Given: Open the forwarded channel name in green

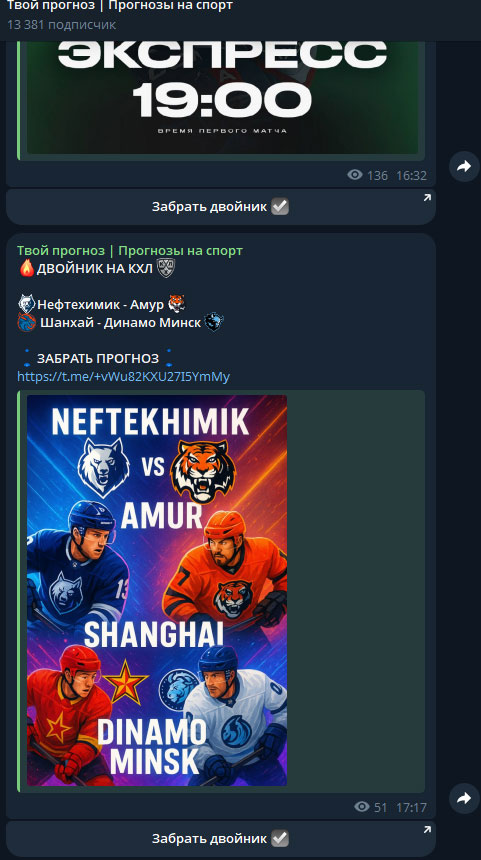Looking at the screenshot, I should [129, 251].
